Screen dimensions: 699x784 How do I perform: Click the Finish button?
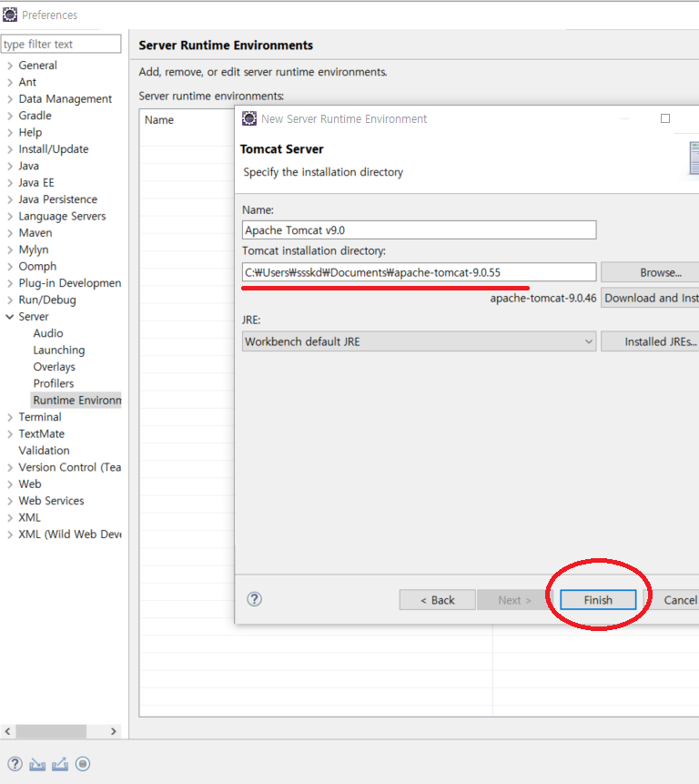coord(598,599)
